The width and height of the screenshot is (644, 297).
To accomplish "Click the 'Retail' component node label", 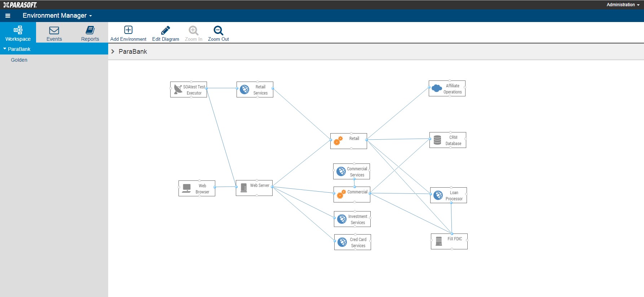I will click(x=354, y=139).
